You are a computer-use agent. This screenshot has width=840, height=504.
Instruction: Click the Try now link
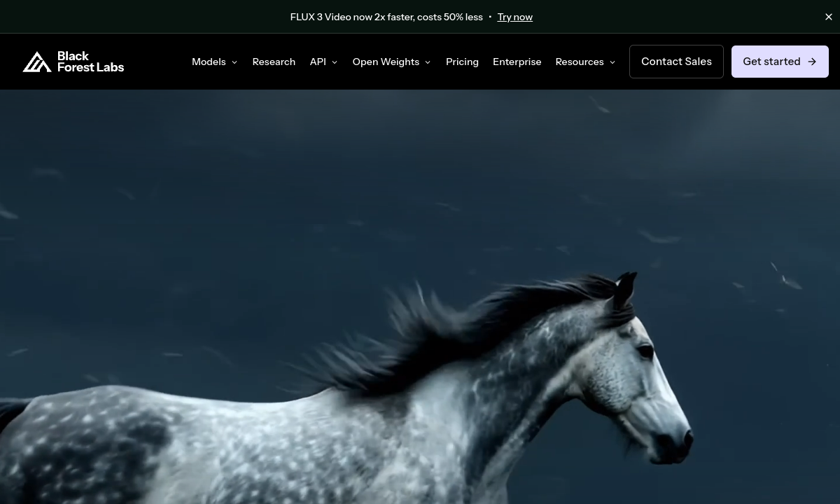514,17
